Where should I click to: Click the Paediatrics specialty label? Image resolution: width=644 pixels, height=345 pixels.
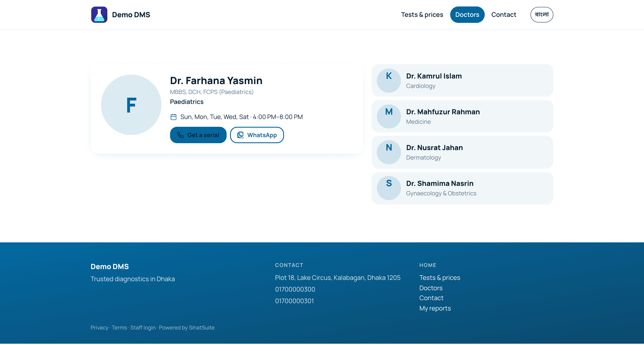186,102
